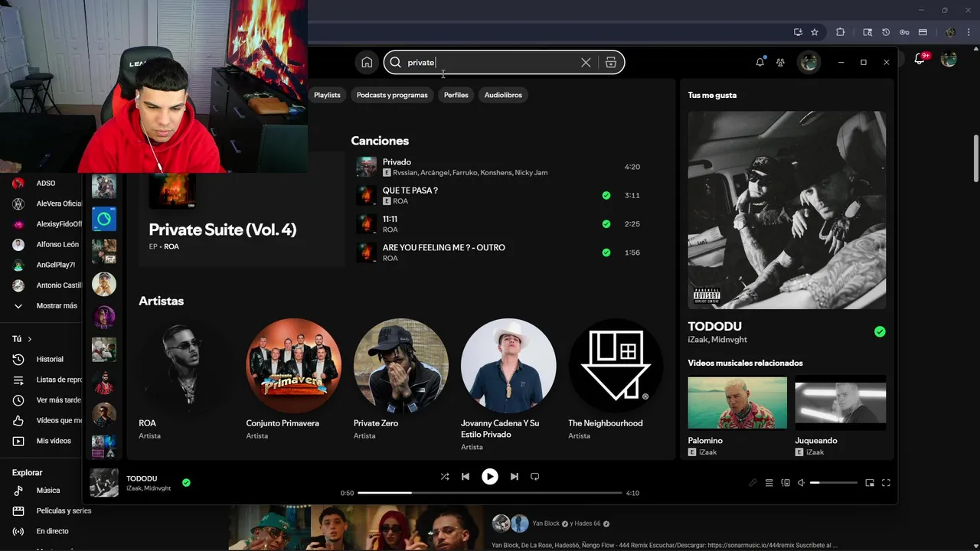Seek in the song progress bar
This screenshot has width=980, height=551.
pyautogui.click(x=490, y=493)
